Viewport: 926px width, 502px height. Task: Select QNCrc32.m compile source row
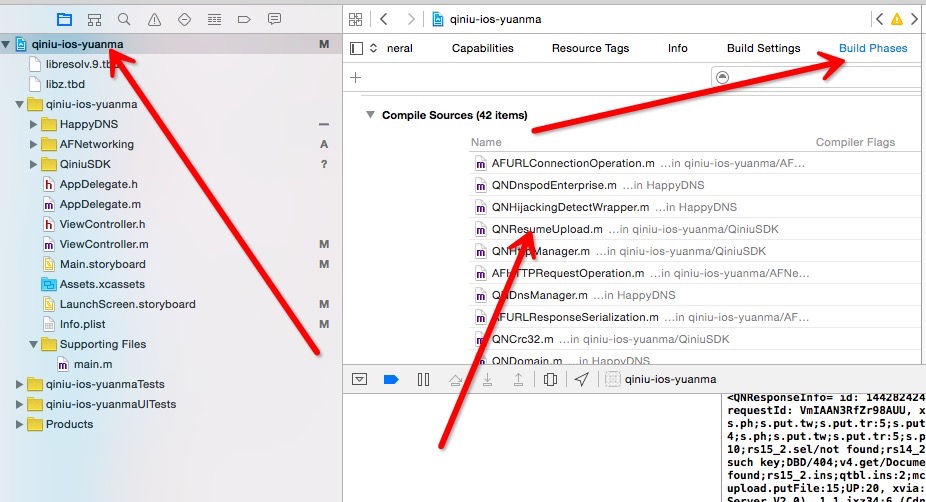click(x=694, y=340)
